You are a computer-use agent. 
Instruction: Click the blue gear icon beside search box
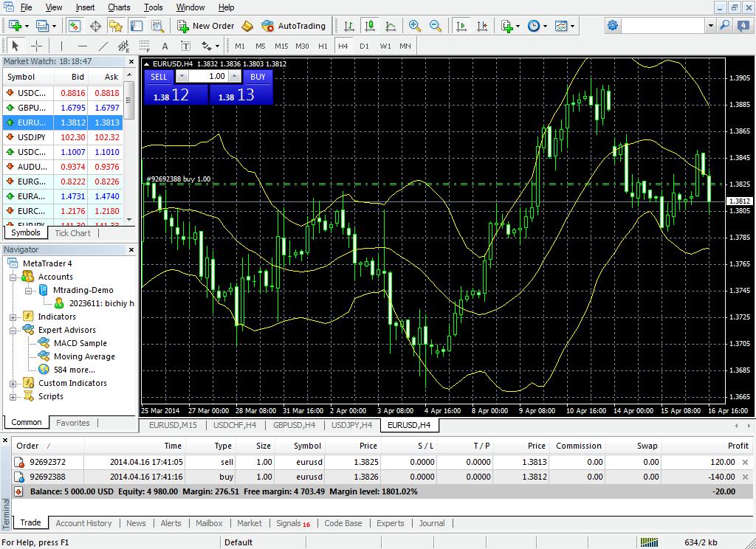pyautogui.click(x=612, y=25)
